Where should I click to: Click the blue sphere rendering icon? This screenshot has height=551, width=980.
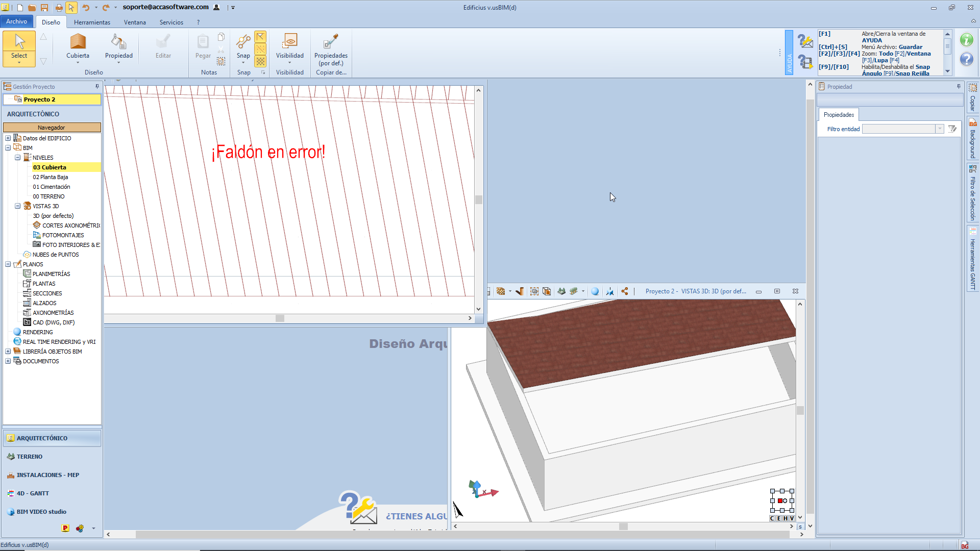coord(595,291)
